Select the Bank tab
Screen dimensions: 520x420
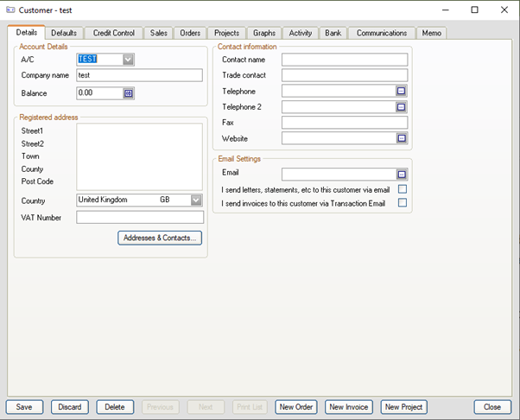pos(333,33)
